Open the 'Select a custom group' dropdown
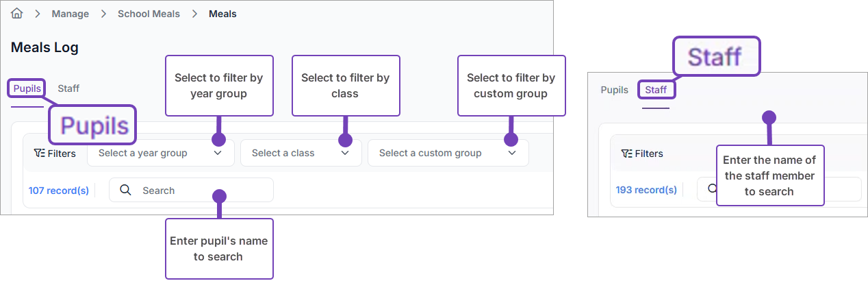868x281 pixels. [x=448, y=154]
